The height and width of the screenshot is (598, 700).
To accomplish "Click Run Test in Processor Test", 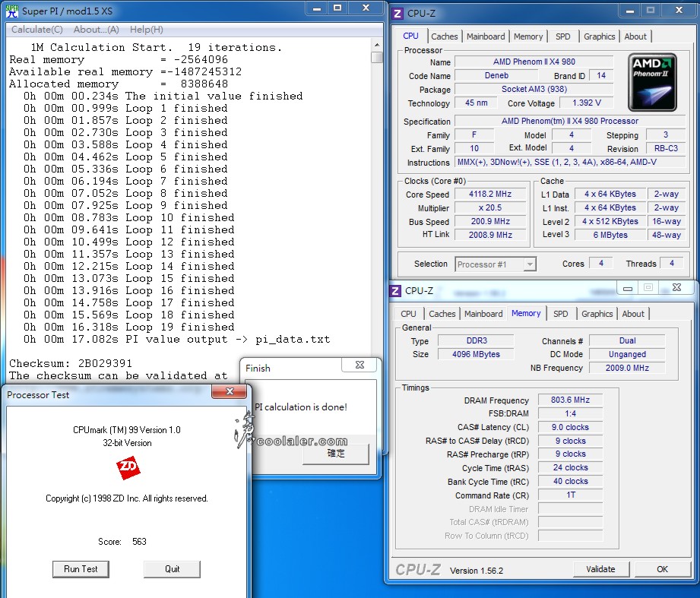I will [x=81, y=569].
